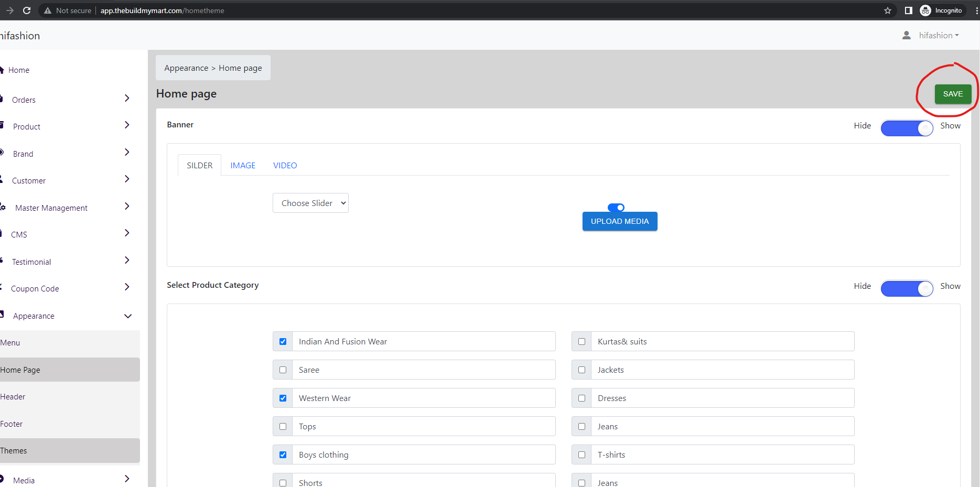Open the Header settings item
The height and width of the screenshot is (487, 980).
tap(70, 397)
